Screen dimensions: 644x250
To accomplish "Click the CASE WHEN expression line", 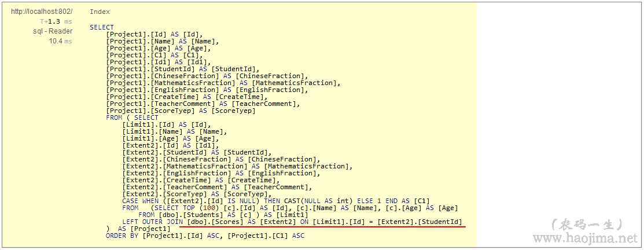I will [x=275, y=201].
